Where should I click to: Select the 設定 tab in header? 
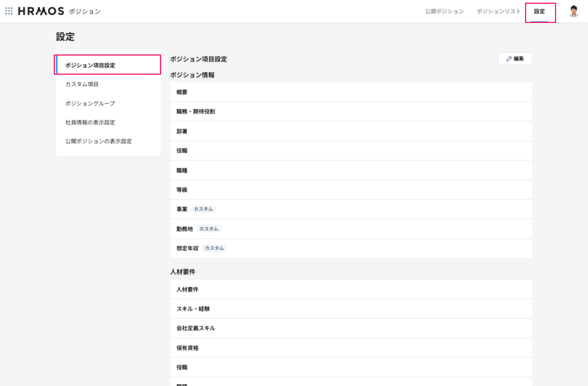(539, 11)
